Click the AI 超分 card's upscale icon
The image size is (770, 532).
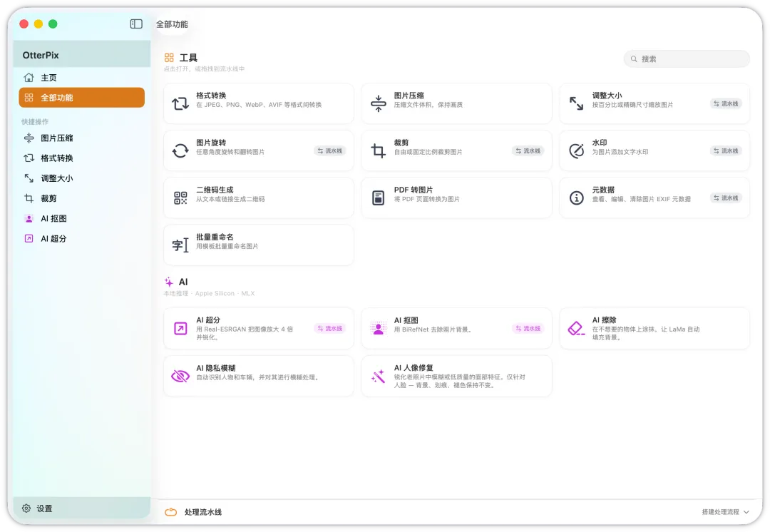click(x=180, y=328)
